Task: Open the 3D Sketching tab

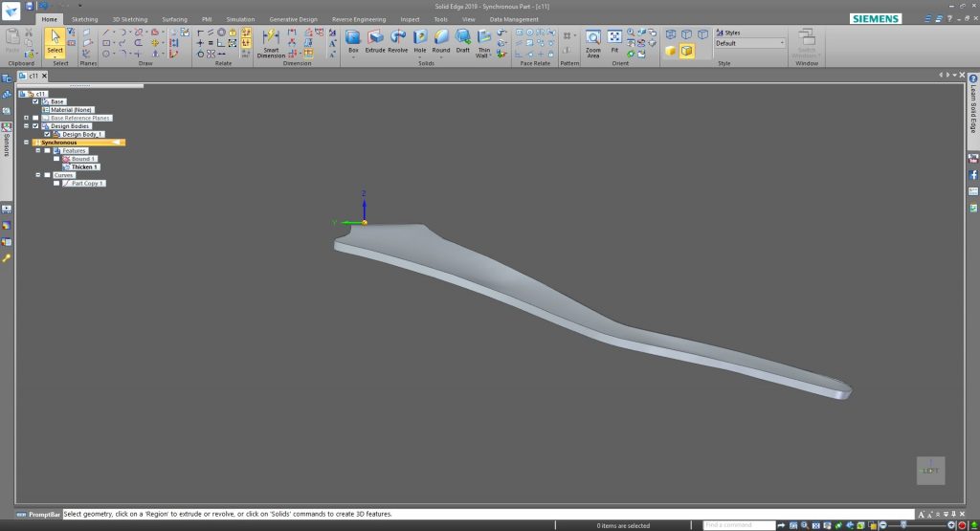Action: point(130,19)
